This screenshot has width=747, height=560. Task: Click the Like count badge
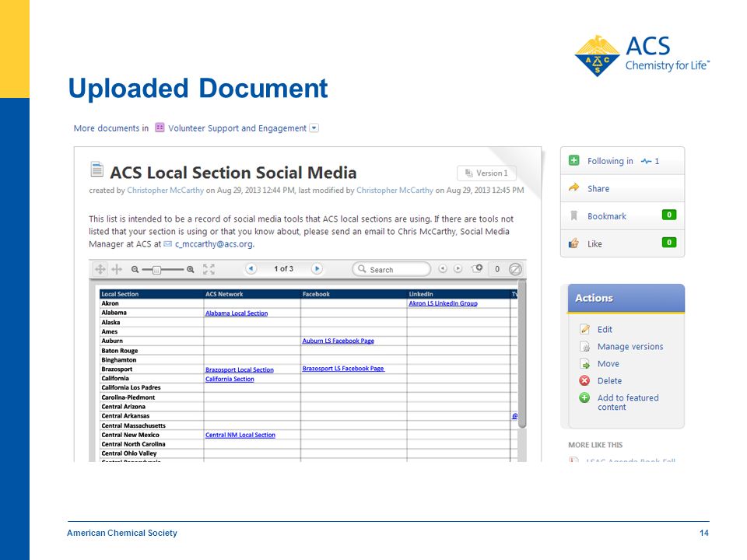(669, 243)
